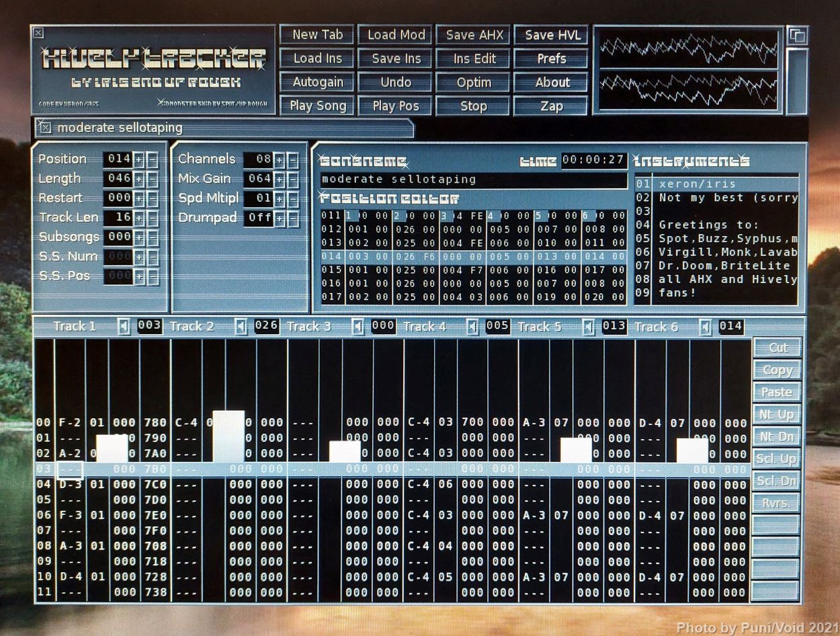Toggle the Track 4 speaker mute icon
840x636 pixels.
tap(472, 327)
